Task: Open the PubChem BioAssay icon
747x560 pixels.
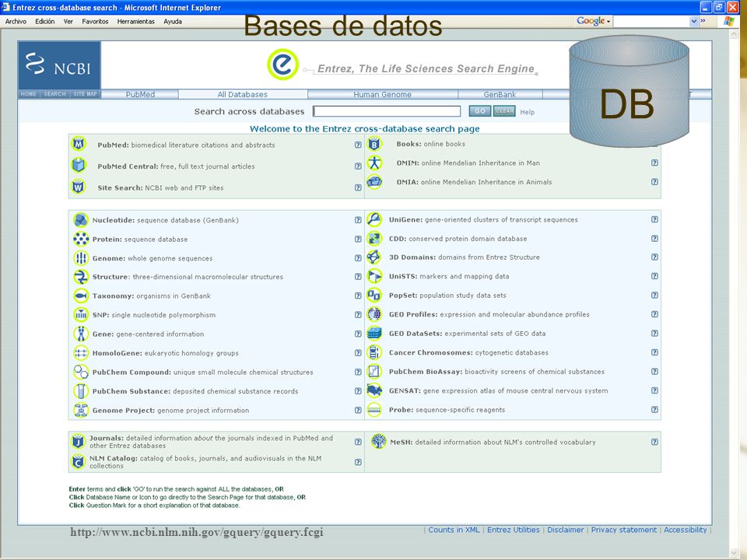Action: (374, 372)
